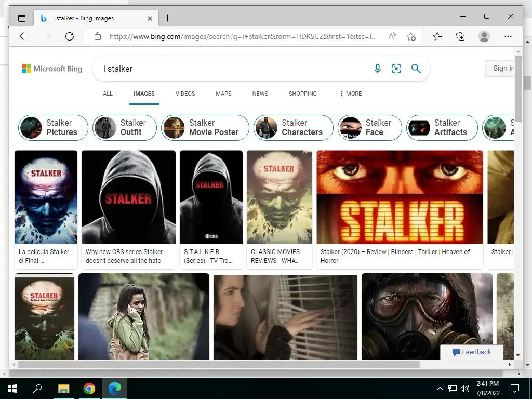Open the 'Stalker (2020) – Review' caption link
The width and height of the screenshot is (532, 399).
point(395,256)
